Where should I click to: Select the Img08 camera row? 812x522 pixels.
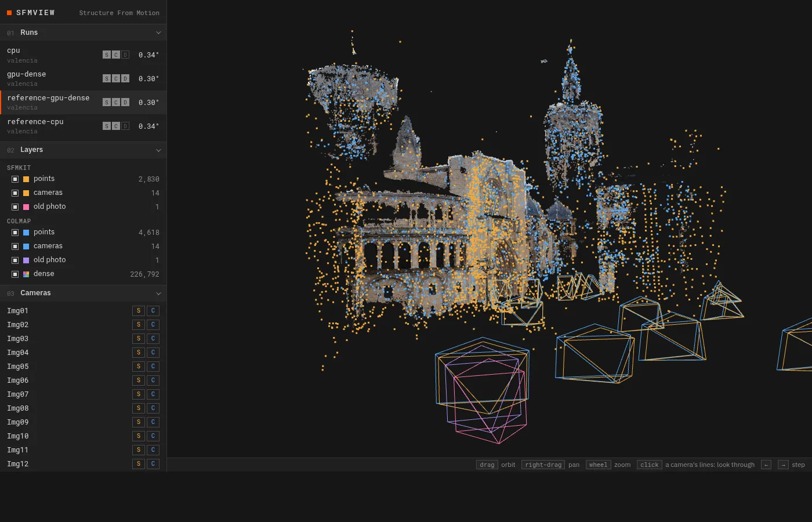point(83,408)
